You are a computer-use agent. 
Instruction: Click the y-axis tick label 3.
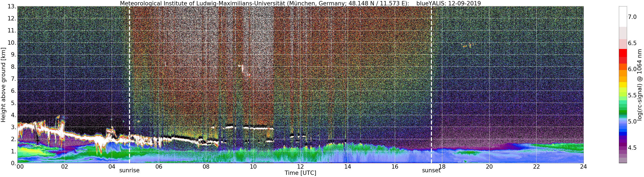pyautogui.click(x=13, y=127)
